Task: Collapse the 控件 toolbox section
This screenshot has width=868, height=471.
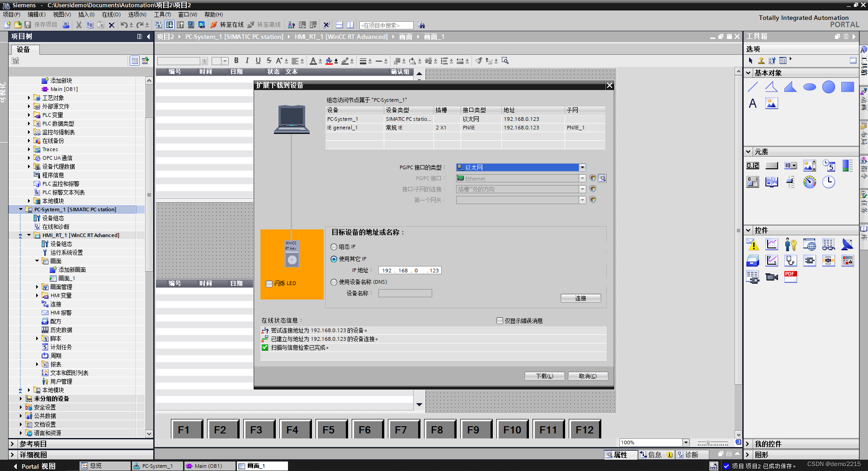Action: point(749,230)
